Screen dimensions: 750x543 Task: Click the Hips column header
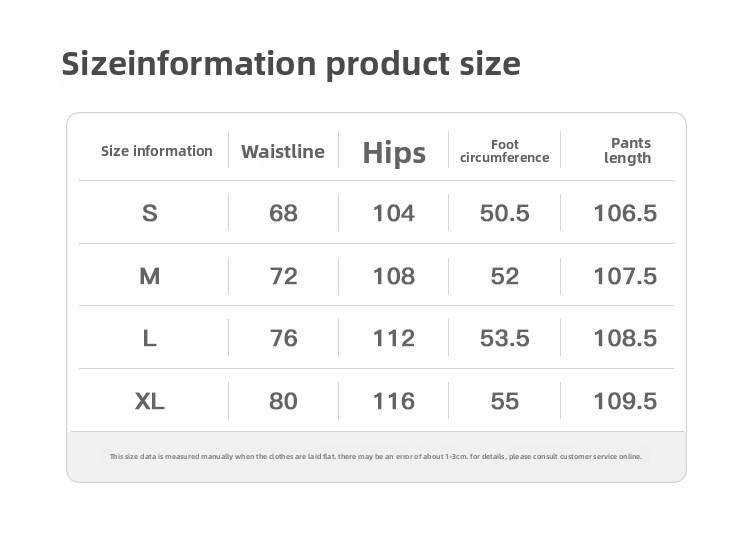tap(394, 153)
